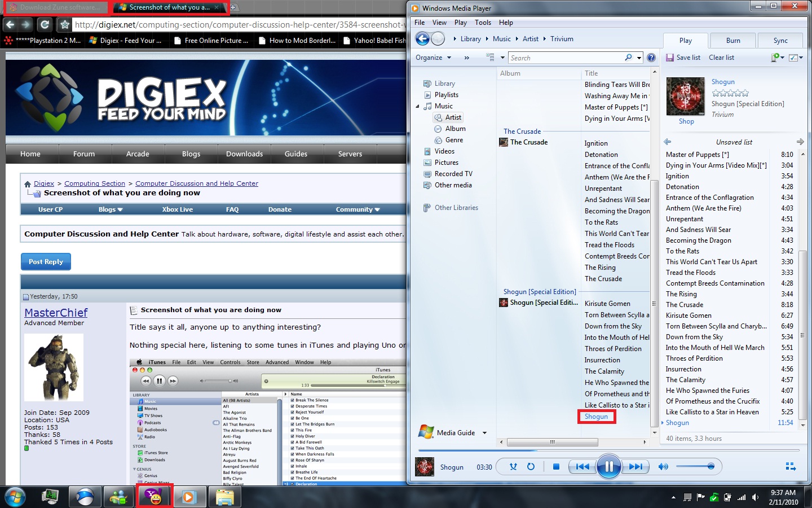Click Shop link under album art

tap(686, 121)
